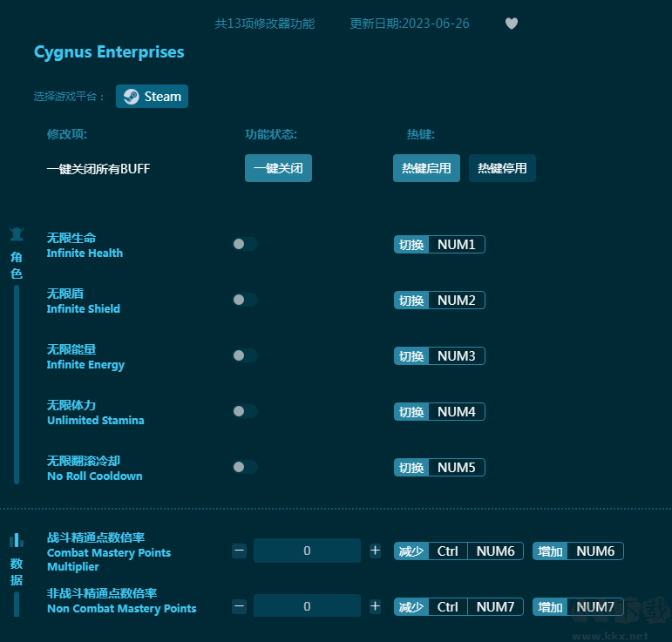The image size is (672, 642).
Task: Click the 数据 data section icon
Action: [x=17, y=540]
